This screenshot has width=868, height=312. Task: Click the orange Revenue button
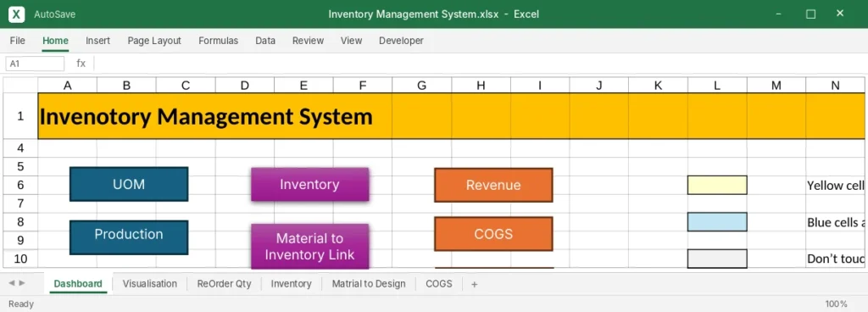tap(493, 185)
